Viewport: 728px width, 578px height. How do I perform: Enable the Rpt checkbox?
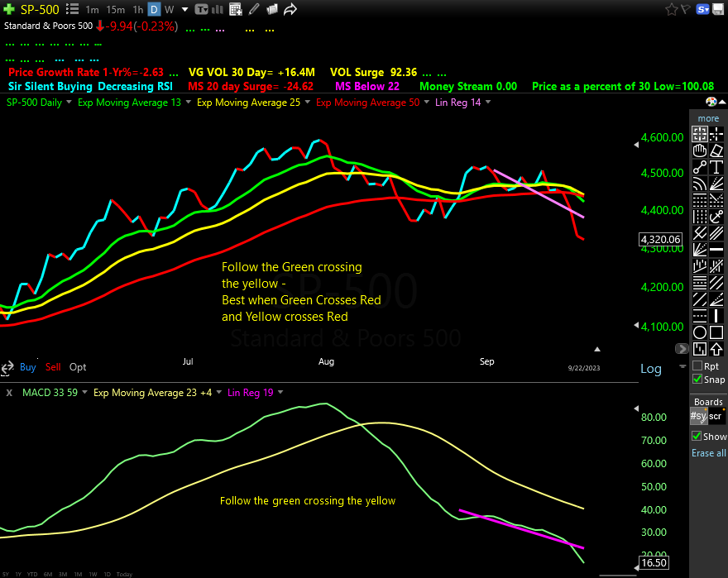(697, 365)
